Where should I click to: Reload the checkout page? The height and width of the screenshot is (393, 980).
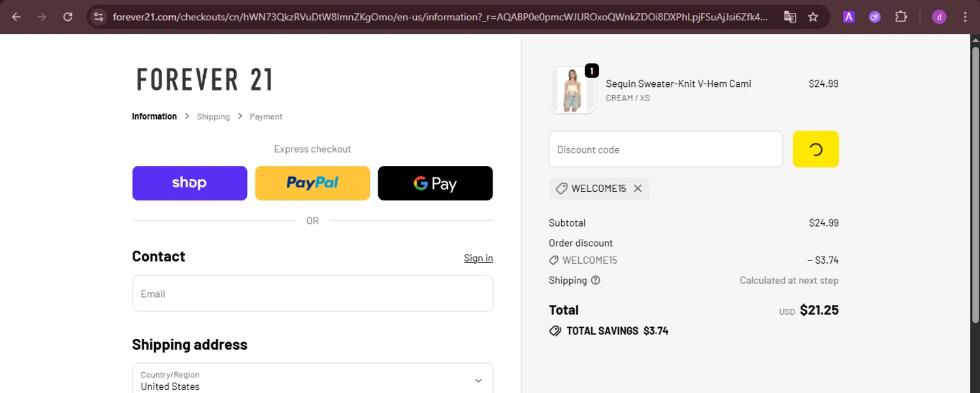point(68,17)
